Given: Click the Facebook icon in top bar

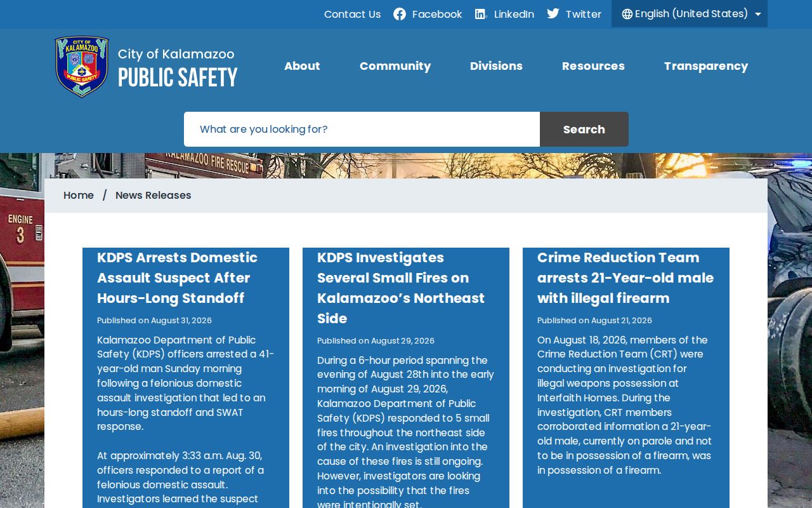Looking at the screenshot, I should click(x=400, y=14).
